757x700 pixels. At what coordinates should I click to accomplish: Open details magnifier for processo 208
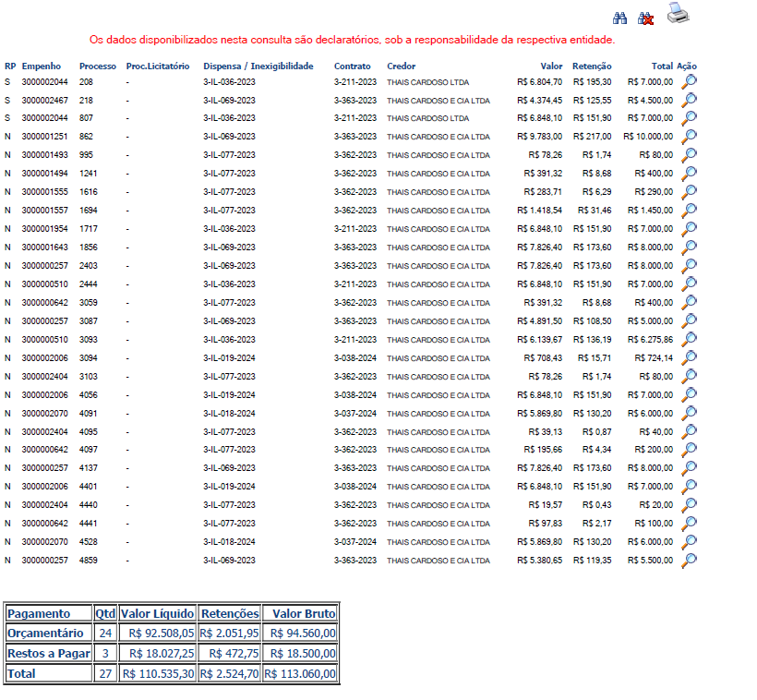[689, 81]
